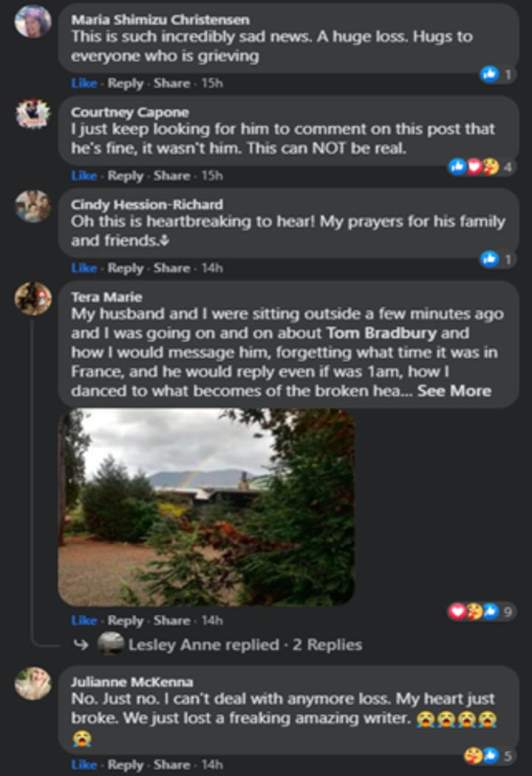Open Cindy Hession-Richard's profile picture

point(33,206)
